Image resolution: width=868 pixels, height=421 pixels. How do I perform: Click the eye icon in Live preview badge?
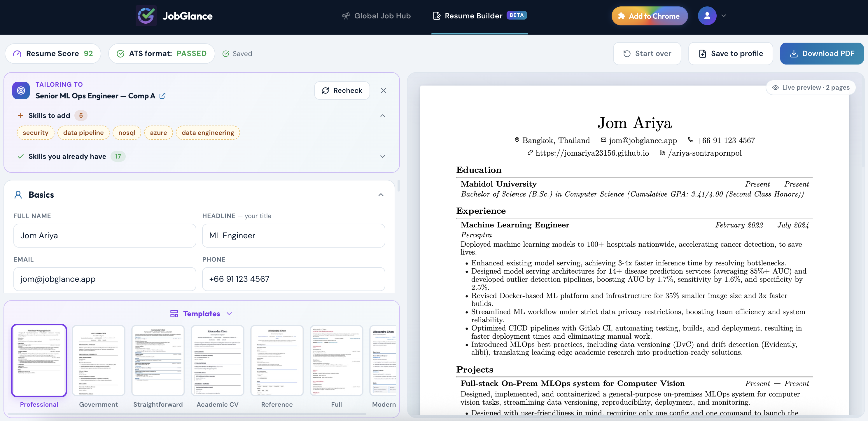(x=775, y=87)
